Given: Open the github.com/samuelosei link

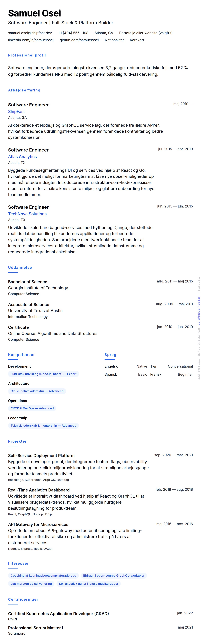Looking at the screenshot, I should (79, 40).
